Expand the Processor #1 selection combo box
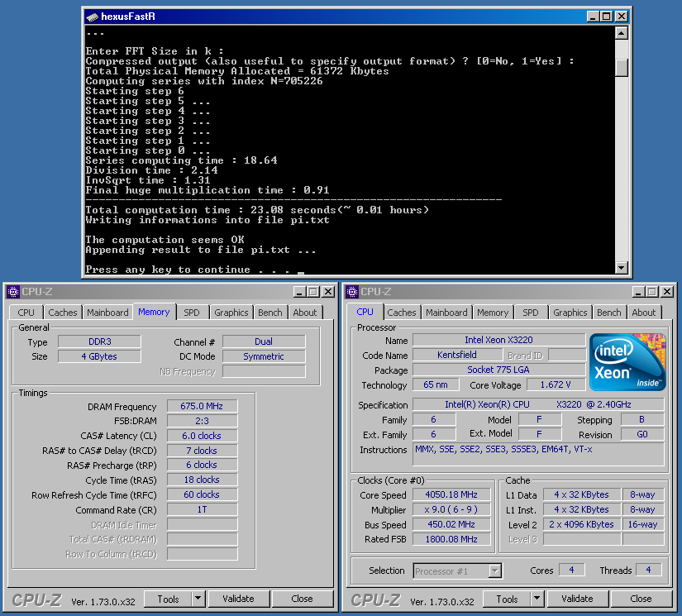 495,571
